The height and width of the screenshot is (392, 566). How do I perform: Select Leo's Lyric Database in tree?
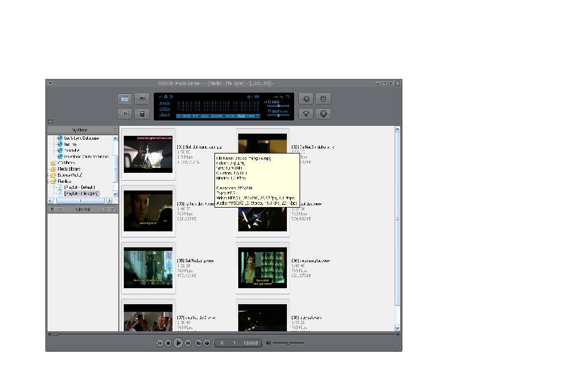[x=82, y=138]
